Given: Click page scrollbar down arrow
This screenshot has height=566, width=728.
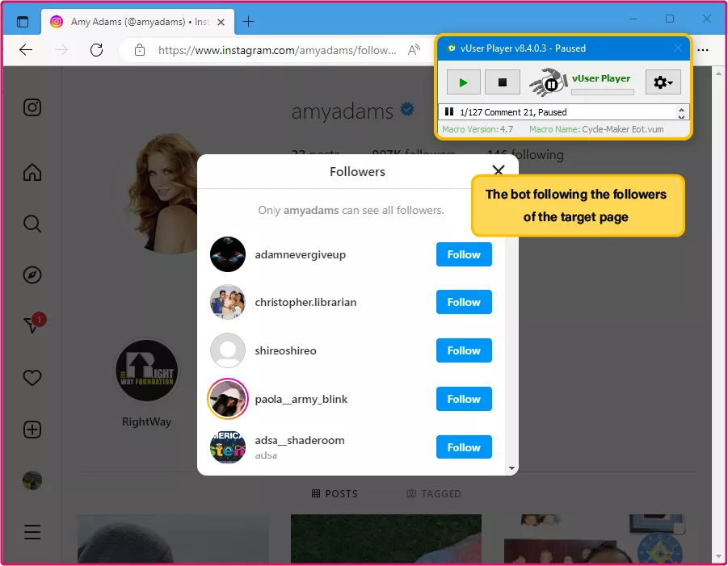Looking at the screenshot, I should tap(719, 556).
